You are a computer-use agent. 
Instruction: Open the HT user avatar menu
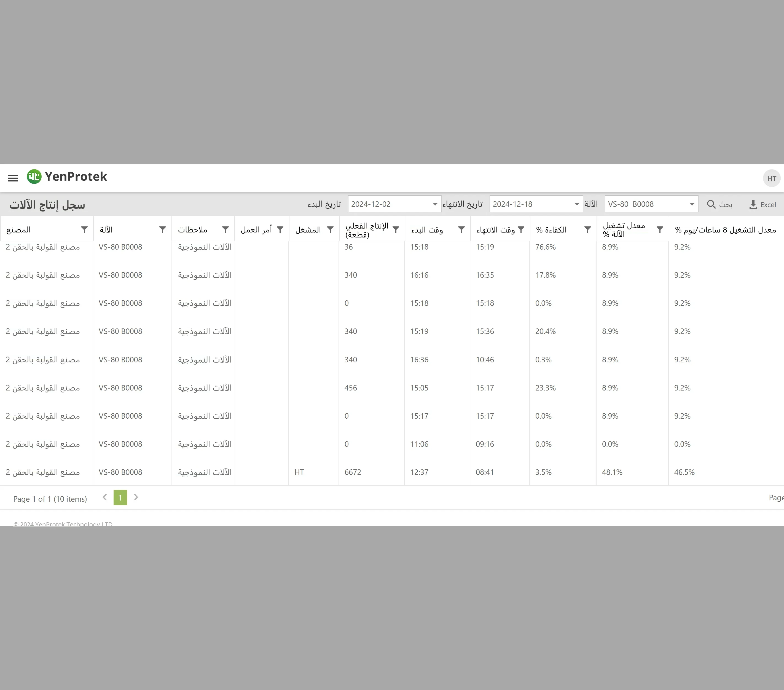click(772, 178)
